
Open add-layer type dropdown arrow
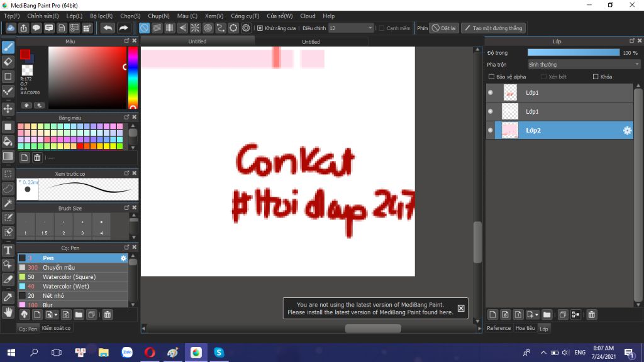536,315
